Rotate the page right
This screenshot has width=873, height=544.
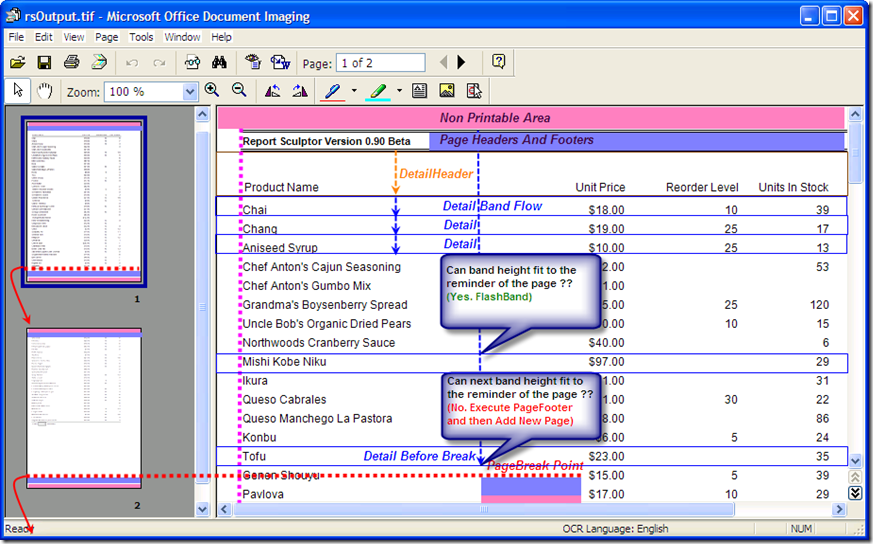click(x=300, y=91)
